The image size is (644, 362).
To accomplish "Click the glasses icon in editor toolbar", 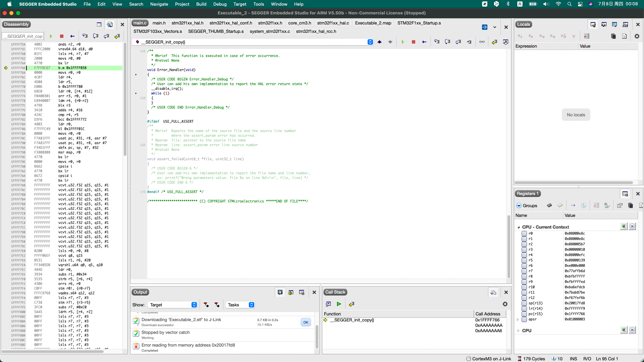I will 482,42.
